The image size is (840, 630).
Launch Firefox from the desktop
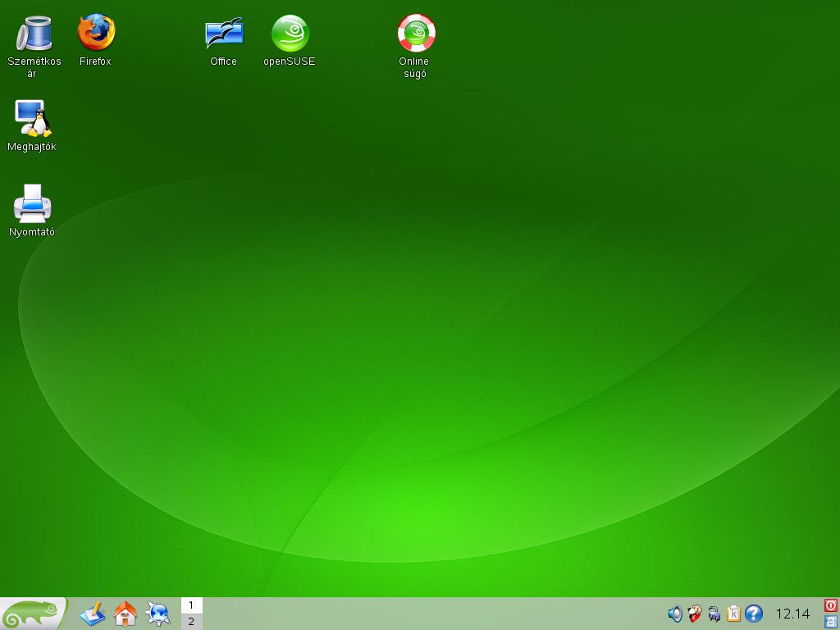pyautogui.click(x=97, y=33)
